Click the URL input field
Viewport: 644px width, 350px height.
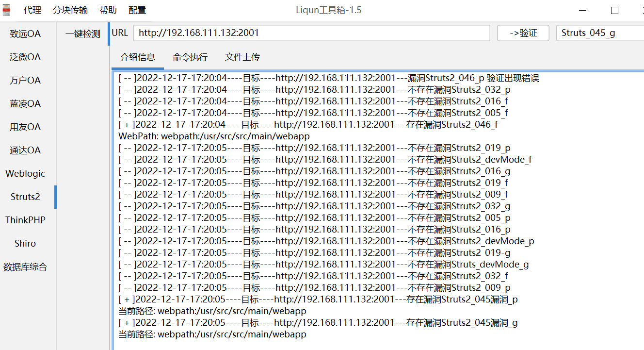(x=312, y=33)
